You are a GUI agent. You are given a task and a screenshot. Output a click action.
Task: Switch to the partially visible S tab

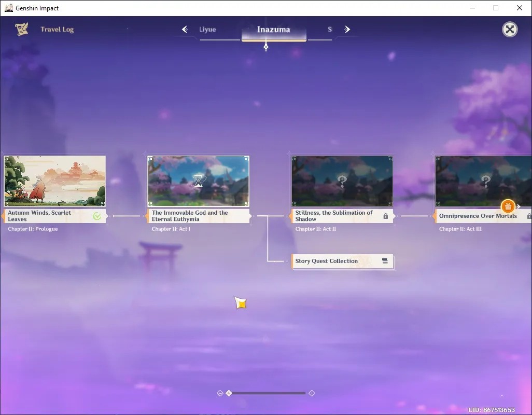coord(329,30)
